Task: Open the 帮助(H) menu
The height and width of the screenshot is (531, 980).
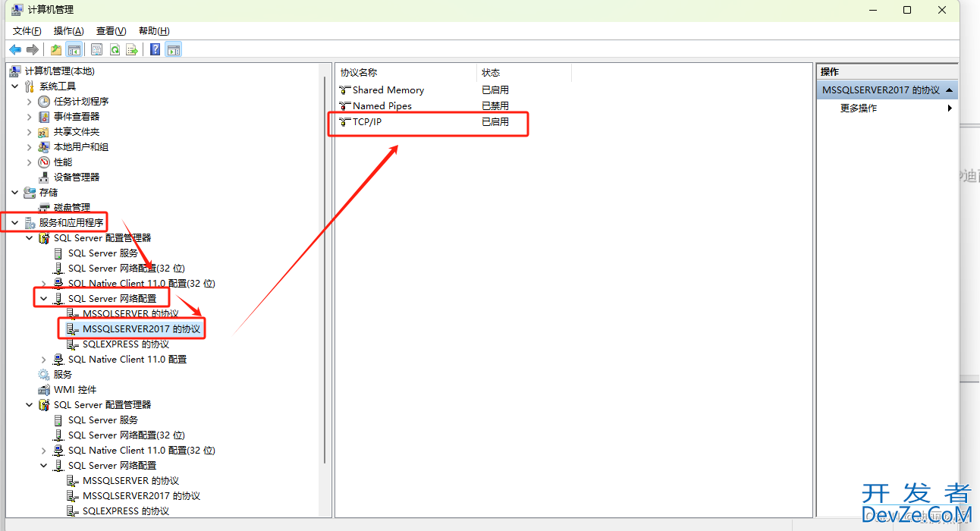Action: (154, 30)
